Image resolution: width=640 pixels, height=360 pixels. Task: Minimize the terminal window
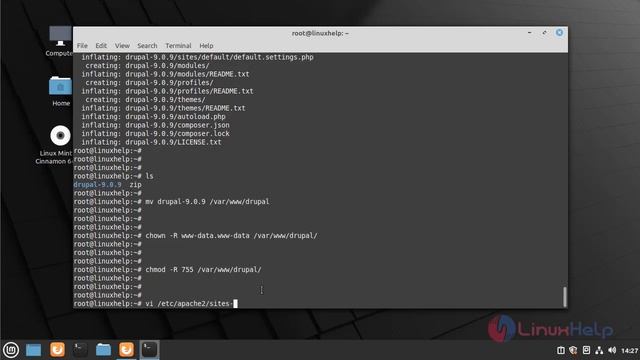(529, 33)
